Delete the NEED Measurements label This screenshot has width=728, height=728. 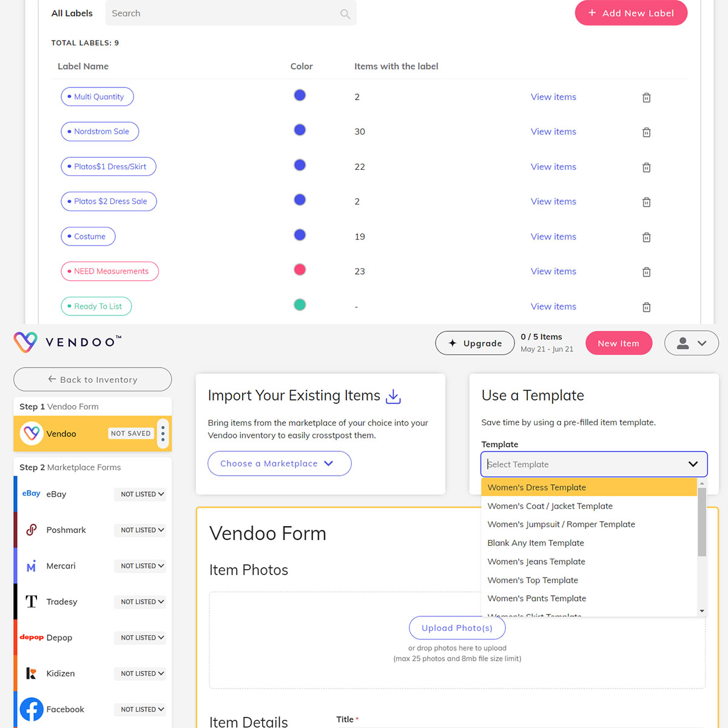click(647, 272)
